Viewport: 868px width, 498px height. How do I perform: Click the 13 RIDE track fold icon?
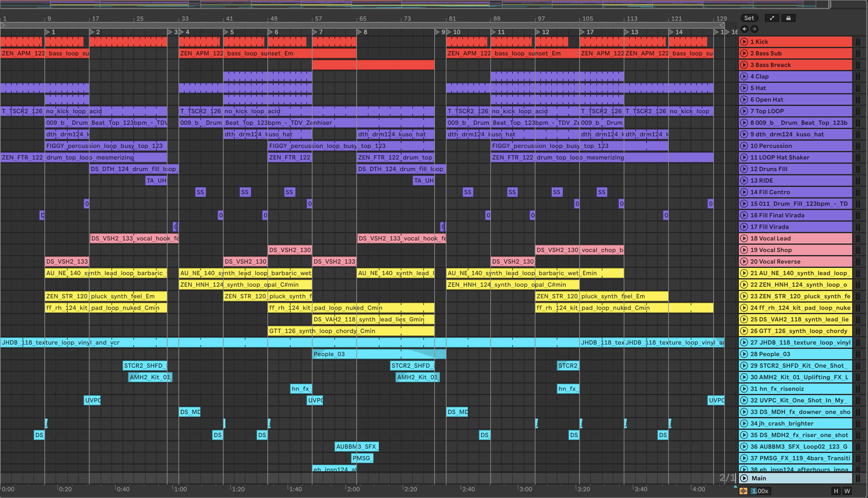744,181
